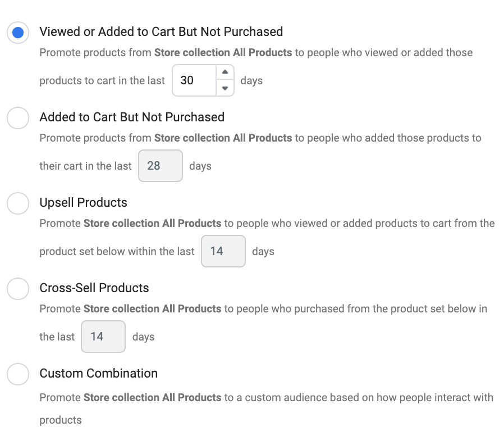The image size is (504, 436).
Task: Click the first option's Store collection All Products text
Action: 223,52
